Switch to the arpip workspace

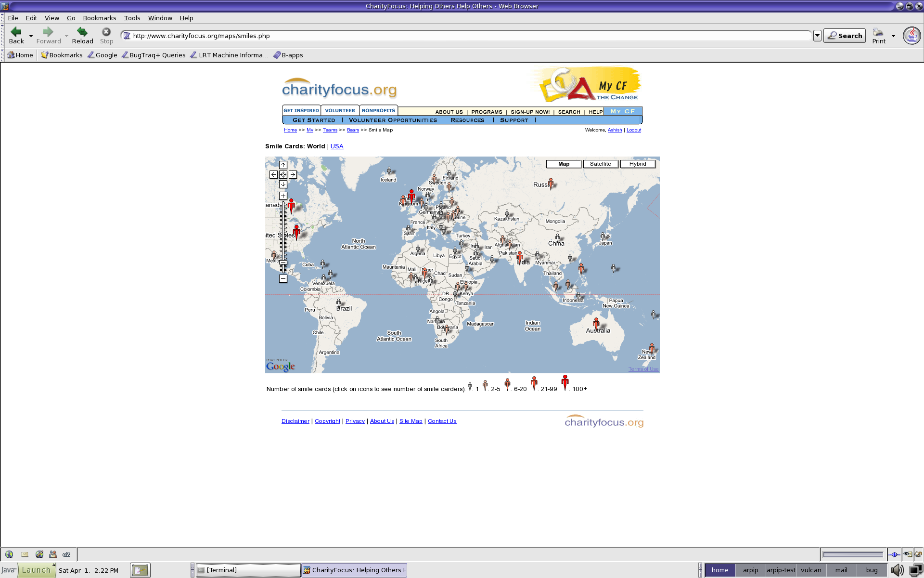(x=750, y=570)
